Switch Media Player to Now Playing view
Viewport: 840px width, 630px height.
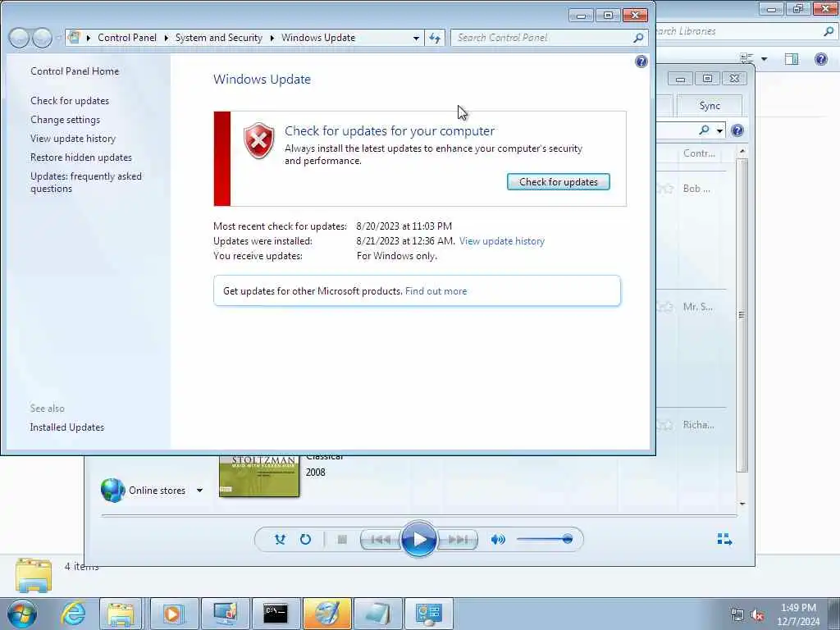click(x=724, y=539)
